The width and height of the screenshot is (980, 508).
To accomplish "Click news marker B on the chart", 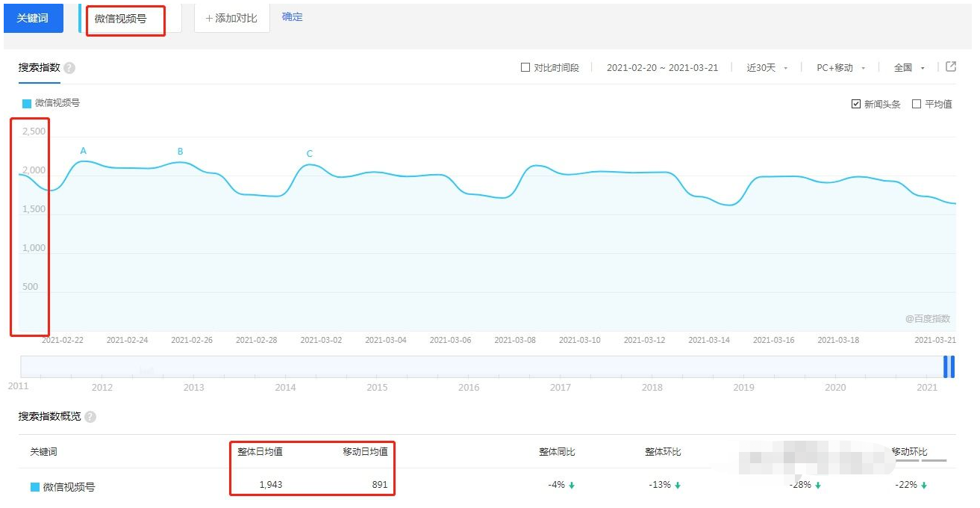I will 180,152.
